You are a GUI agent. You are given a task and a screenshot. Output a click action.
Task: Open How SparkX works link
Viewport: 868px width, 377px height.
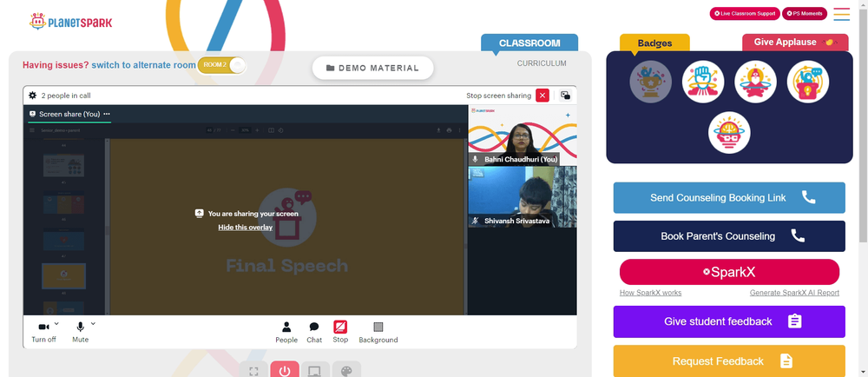[x=650, y=293]
